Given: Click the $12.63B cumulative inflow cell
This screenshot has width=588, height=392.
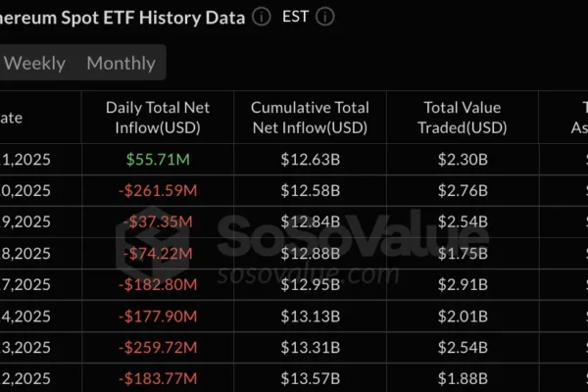Looking at the screenshot, I should (x=310, y=159).
